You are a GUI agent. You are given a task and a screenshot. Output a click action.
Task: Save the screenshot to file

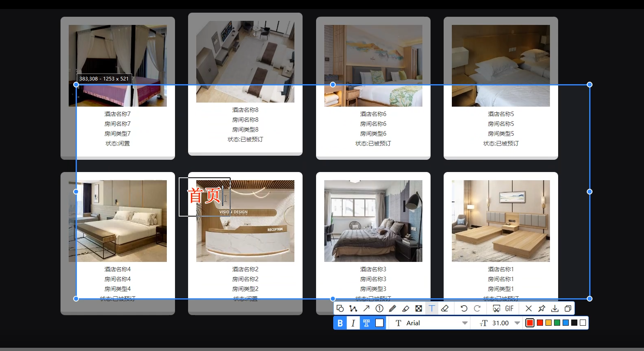pyautogui.click(x=555, y=309)
